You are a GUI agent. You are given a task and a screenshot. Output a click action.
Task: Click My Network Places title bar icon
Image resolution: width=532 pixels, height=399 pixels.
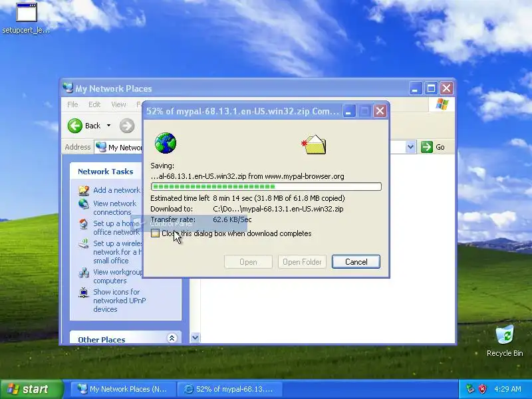click(x=68, y=88)
